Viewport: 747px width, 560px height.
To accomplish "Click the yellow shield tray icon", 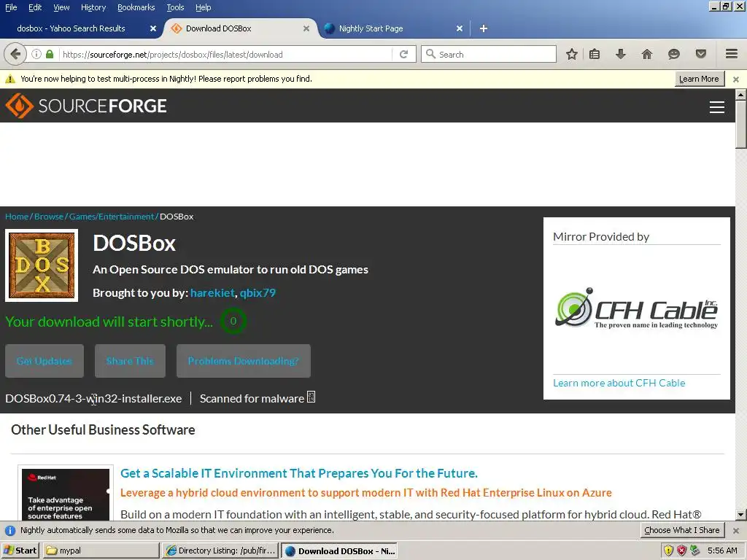I will [668, 551].
